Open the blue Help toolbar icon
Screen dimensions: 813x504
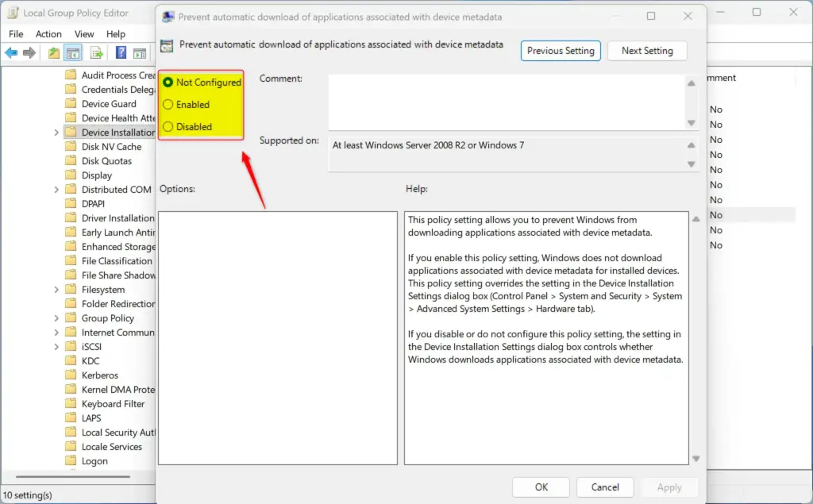[x=121, y=53]
